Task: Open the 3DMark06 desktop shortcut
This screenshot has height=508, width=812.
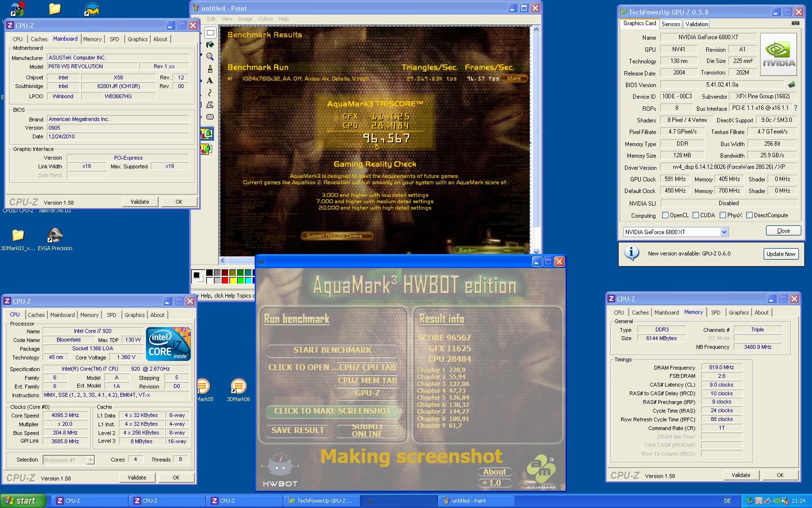Action: [x=238, y=390]
